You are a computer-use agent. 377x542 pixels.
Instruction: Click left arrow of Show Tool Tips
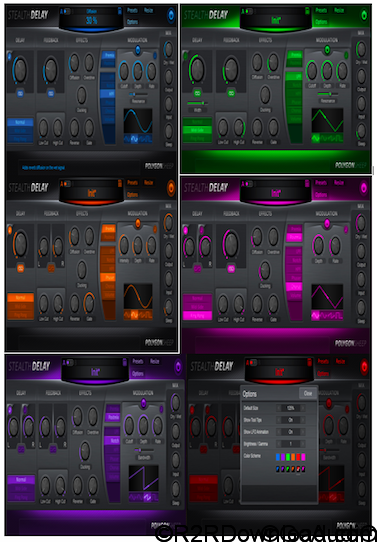279,420
